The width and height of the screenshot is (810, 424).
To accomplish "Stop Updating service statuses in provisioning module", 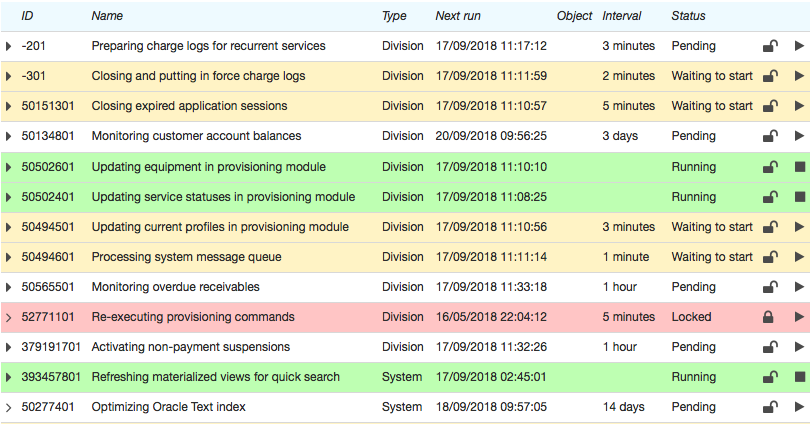I will [x=800, y=197].
